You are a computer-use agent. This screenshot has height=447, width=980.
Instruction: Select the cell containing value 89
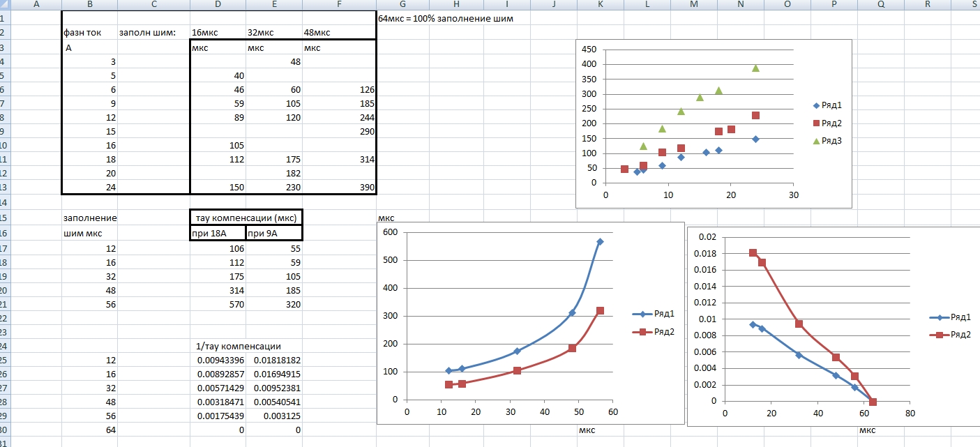click(218, 118)
